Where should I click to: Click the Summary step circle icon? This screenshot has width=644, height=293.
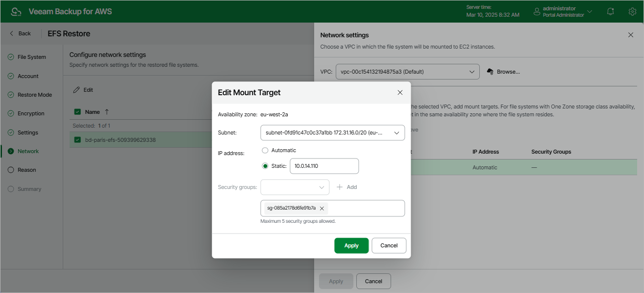(11, 189)
